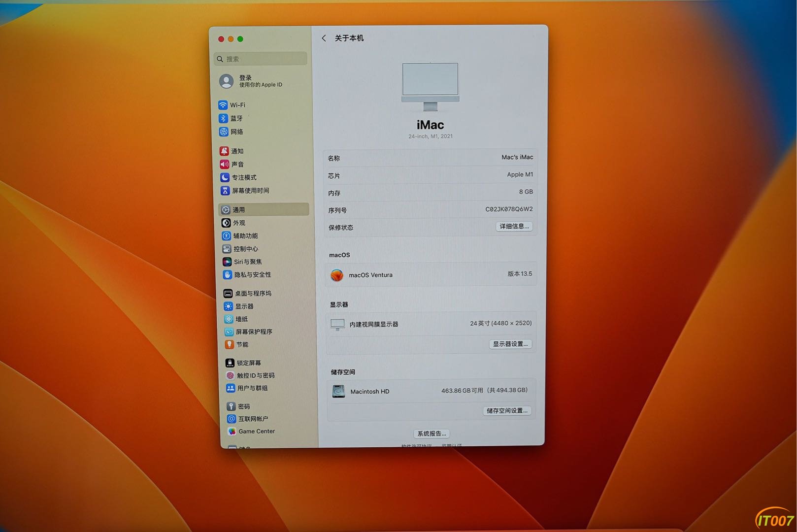
Task: Open Sound (声音) speaker icon
Action: coord(225,164)
